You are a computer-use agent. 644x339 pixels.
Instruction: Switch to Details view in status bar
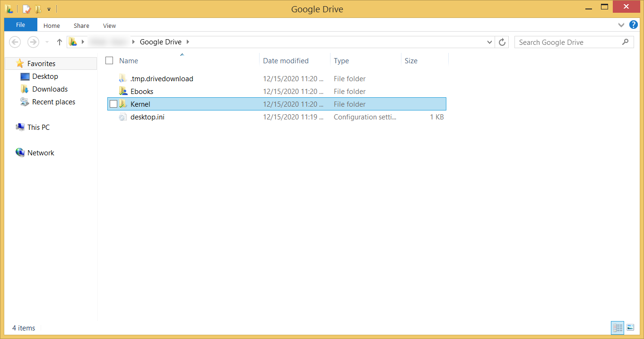(618, 328)
